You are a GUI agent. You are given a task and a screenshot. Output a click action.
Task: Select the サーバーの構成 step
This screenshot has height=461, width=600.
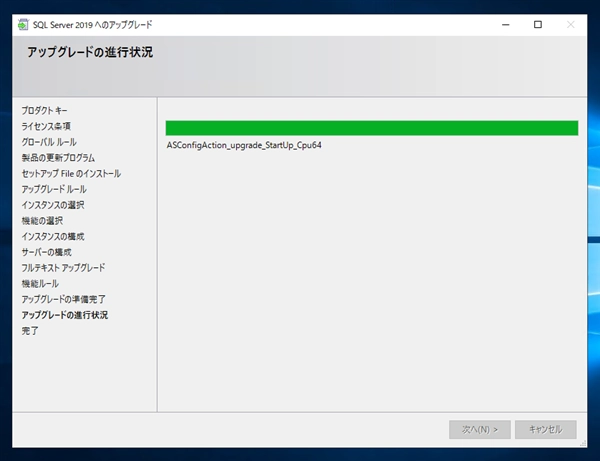[x=46, y=252]
